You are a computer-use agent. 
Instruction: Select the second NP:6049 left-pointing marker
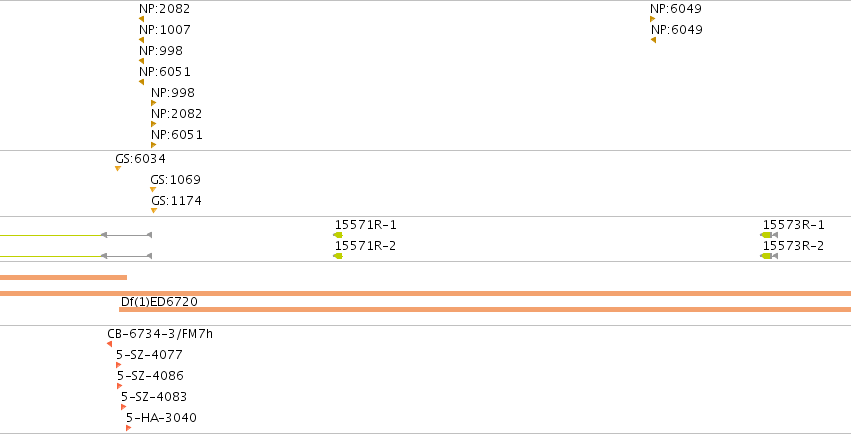coord(653,40)
